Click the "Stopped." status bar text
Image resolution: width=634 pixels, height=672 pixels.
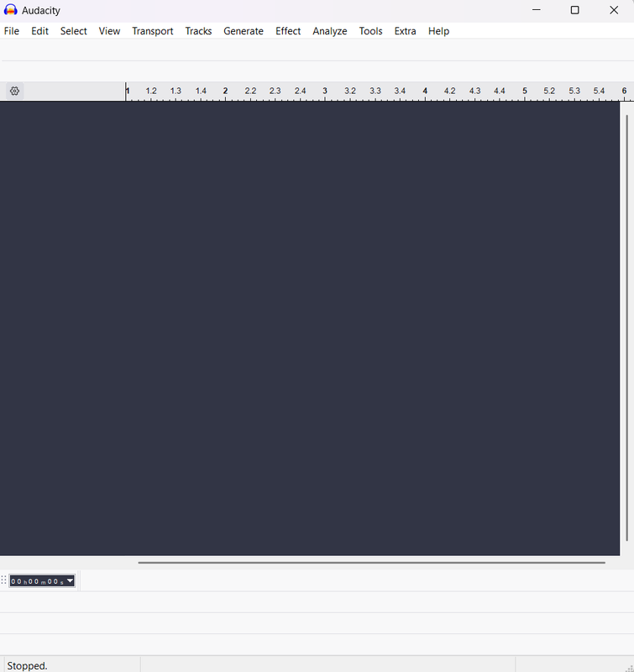27,665
